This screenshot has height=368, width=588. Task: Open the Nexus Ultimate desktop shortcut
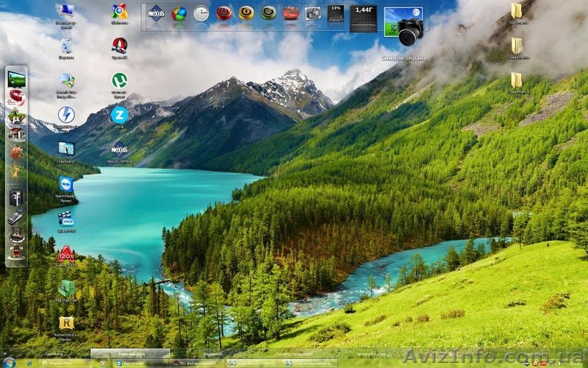tap(119, 149)
